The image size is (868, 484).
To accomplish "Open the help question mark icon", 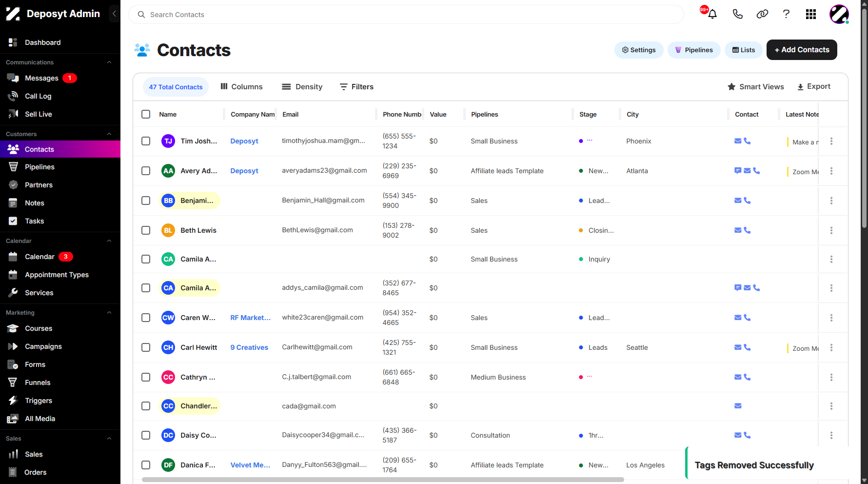I will point(786,14).
